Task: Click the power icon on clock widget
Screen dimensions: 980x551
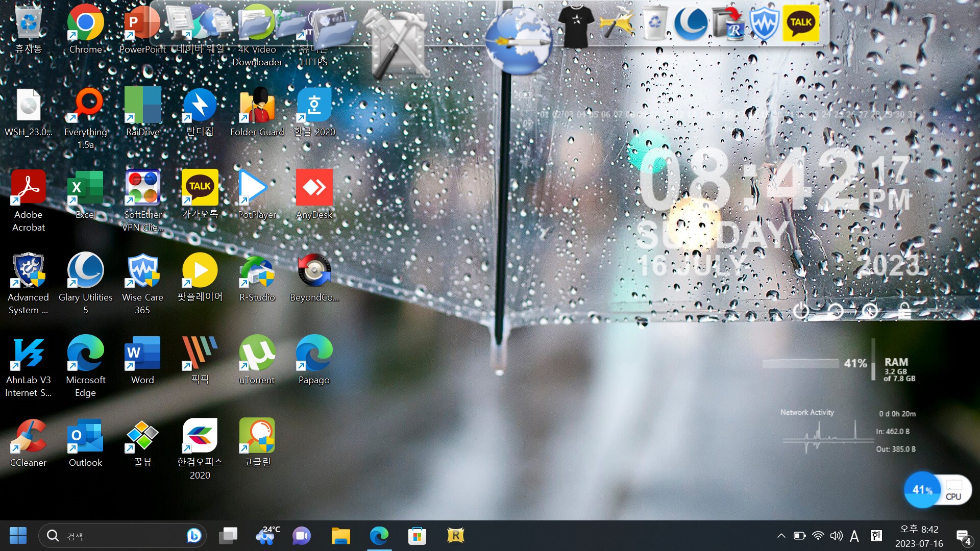Action: click(801, 310)
